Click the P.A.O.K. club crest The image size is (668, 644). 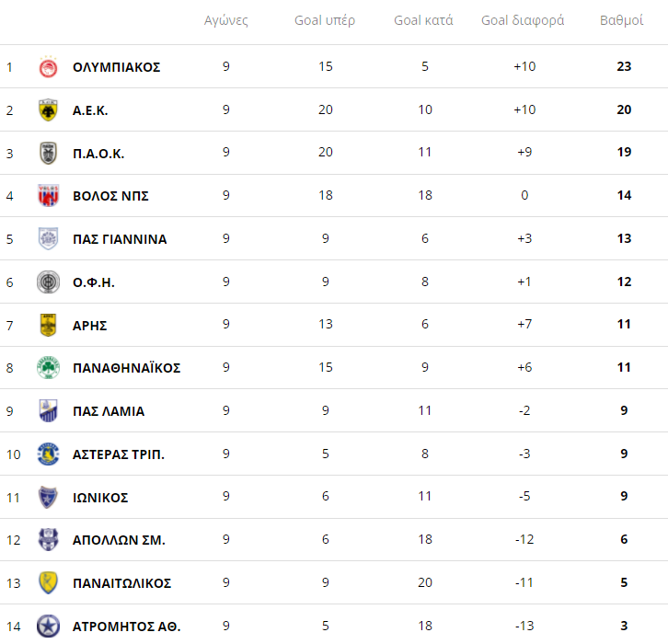pyautogui.click(x=48, y=153)
